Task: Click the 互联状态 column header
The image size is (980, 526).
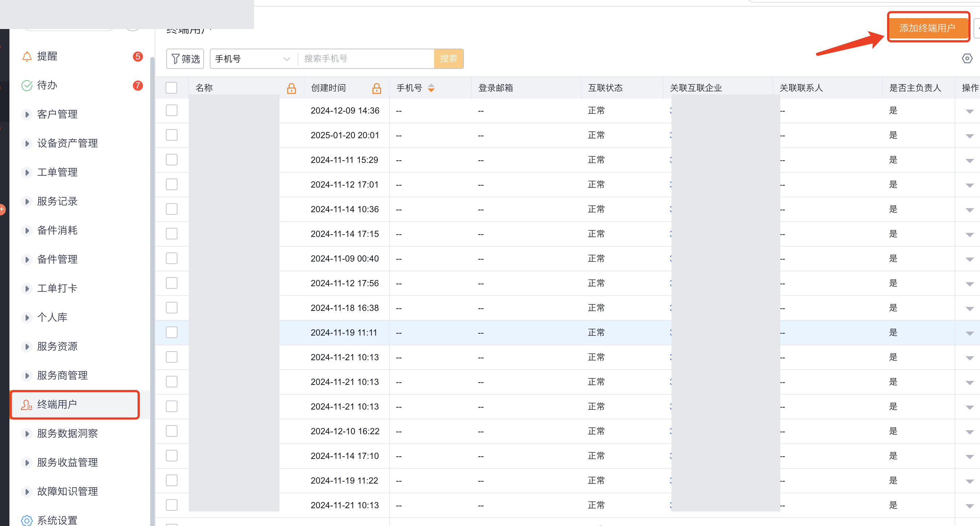Action: coord(605,88)
